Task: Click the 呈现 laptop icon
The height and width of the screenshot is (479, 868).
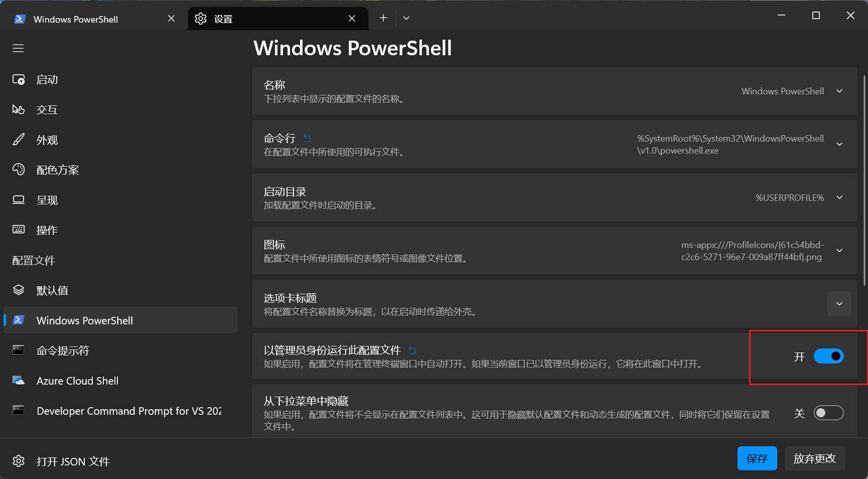Action: tap(19, 200)
